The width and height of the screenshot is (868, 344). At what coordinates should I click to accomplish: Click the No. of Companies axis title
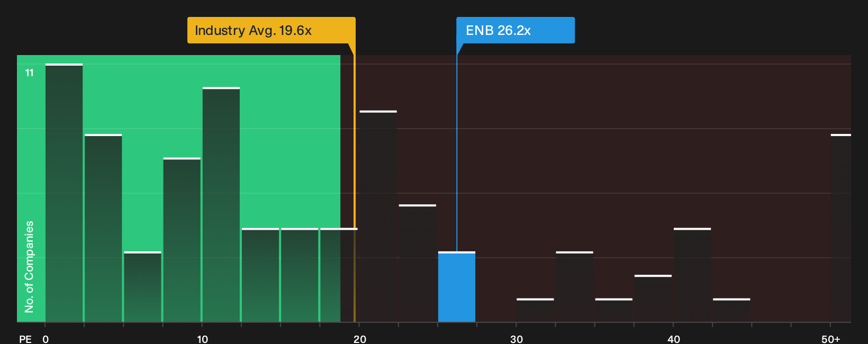coord(29,267)
